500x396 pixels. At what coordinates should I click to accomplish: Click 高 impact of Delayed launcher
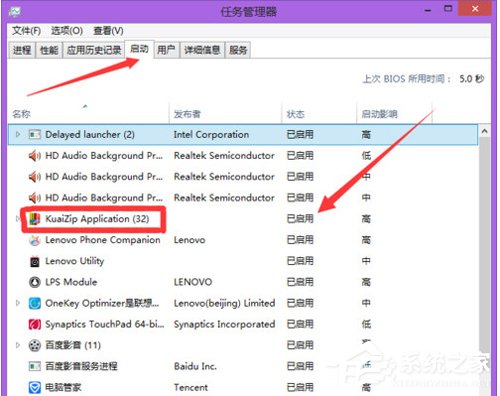366,135
